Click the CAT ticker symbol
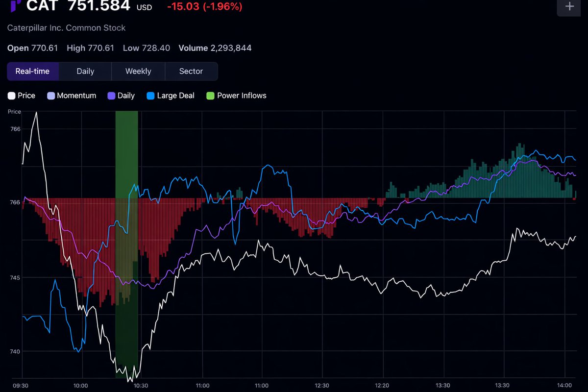588x392 pixels. (41, 7)
